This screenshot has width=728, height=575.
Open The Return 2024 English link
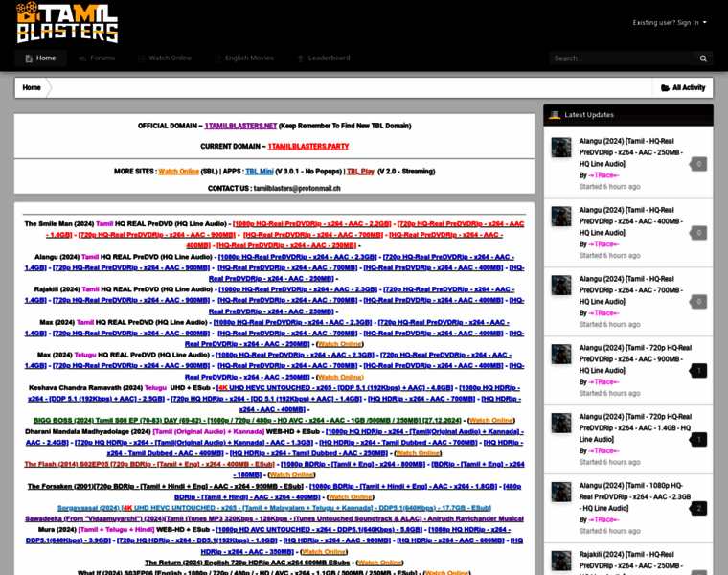pyautogui.click(x=247, y=563)
